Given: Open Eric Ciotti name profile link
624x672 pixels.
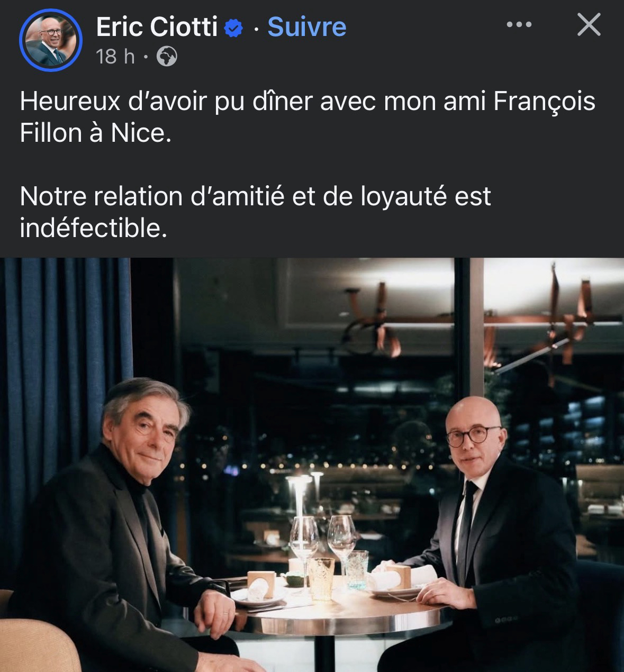Looking at the screenshot, I should pos(157,27).
